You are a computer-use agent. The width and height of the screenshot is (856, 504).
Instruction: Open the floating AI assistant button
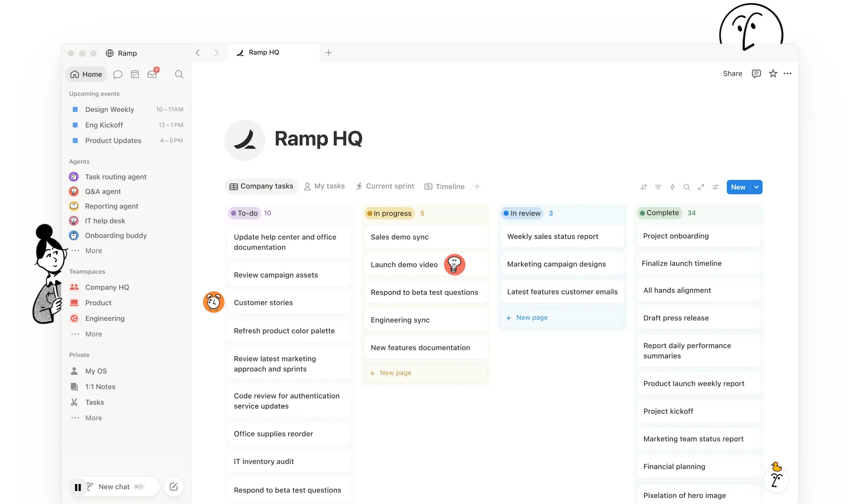coord(776,480)
